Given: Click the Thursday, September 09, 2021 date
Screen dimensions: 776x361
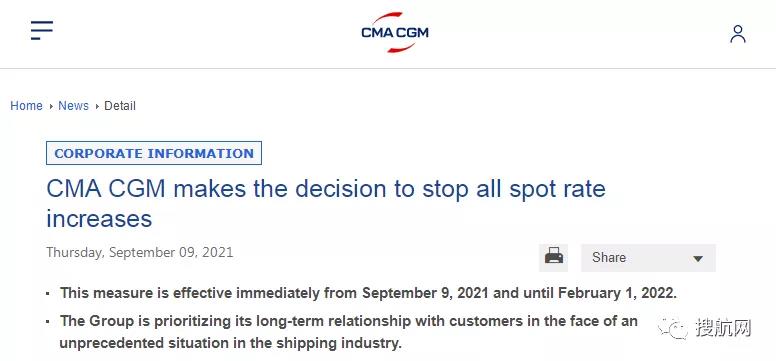Looking at the screenshot, I should pos(140,252).
